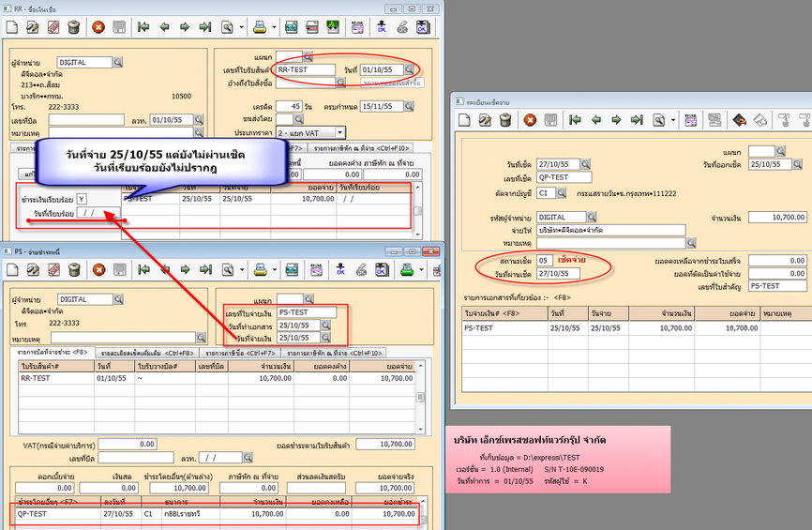This screenshot has width=812, height=530.
Task: Click lookup icon beside DIGITAL supplier in RR window
Action: 118,63
